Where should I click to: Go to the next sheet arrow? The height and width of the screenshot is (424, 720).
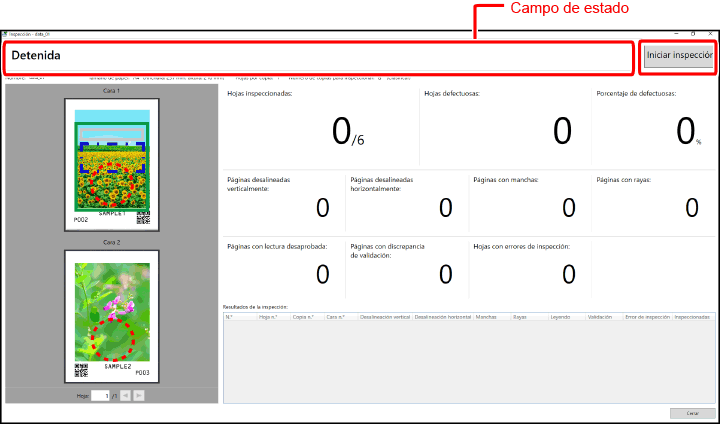point(140,396)
